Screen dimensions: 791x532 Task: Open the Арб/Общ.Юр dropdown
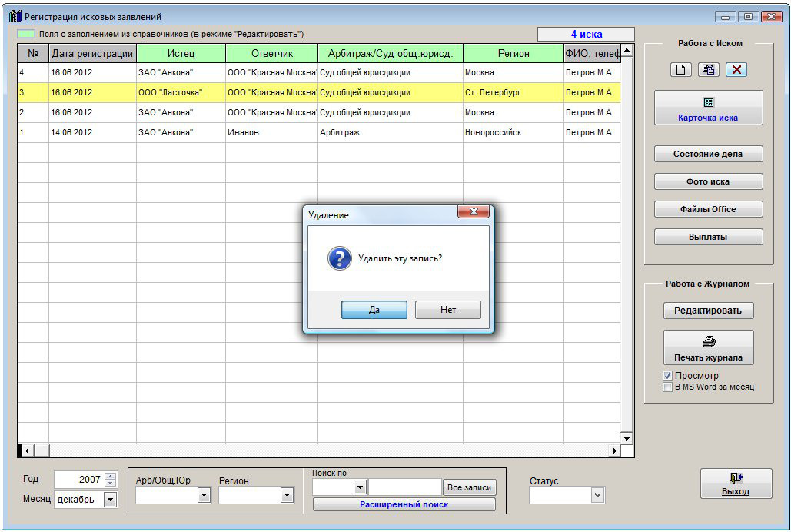(x=204, y=496)
